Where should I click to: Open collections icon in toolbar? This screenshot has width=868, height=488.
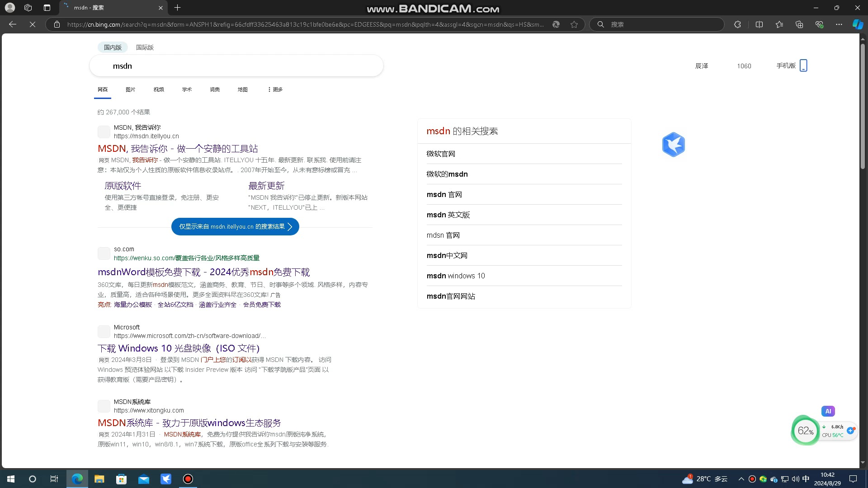[x=799, y=24]
